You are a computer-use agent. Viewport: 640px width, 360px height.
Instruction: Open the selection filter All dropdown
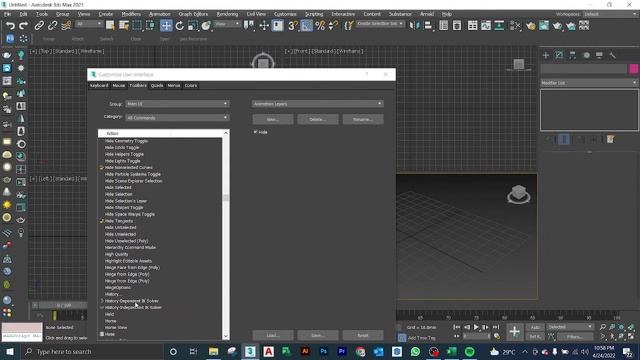pyautogui.click(x=89, y=24)
